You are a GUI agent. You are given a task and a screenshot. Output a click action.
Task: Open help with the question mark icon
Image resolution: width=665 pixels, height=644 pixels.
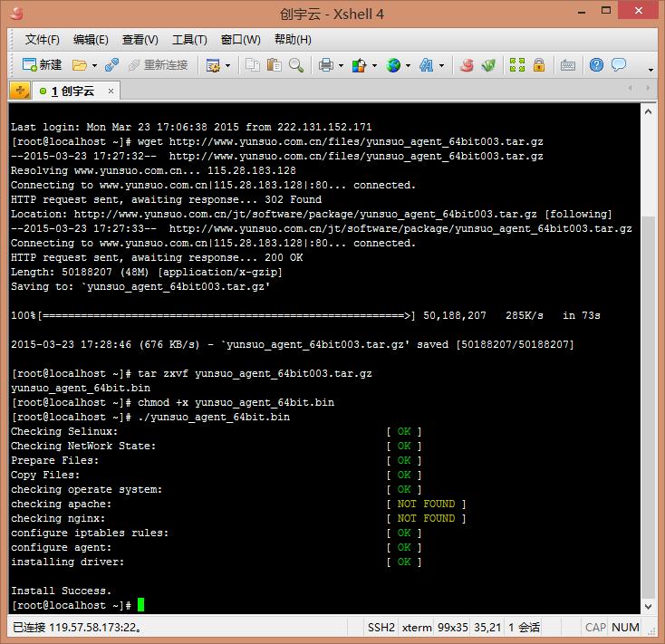click(x=596, y=65)
